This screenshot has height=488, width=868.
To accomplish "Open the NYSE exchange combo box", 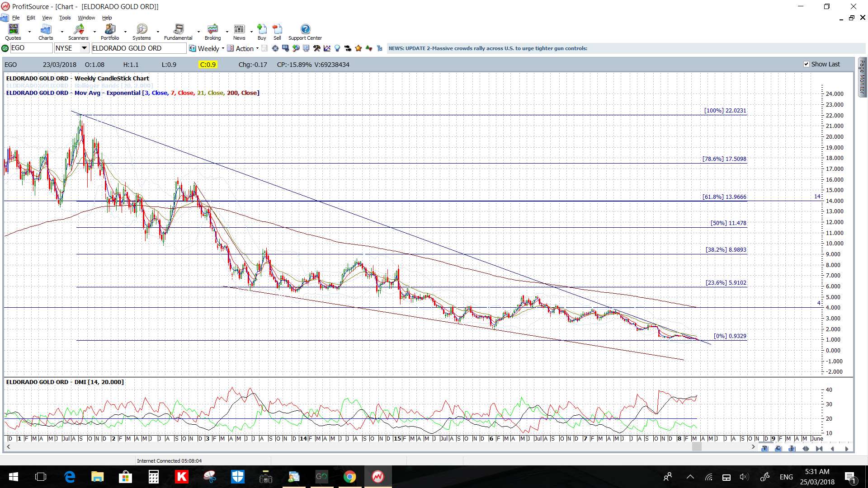I will click(x=71, y=48).
